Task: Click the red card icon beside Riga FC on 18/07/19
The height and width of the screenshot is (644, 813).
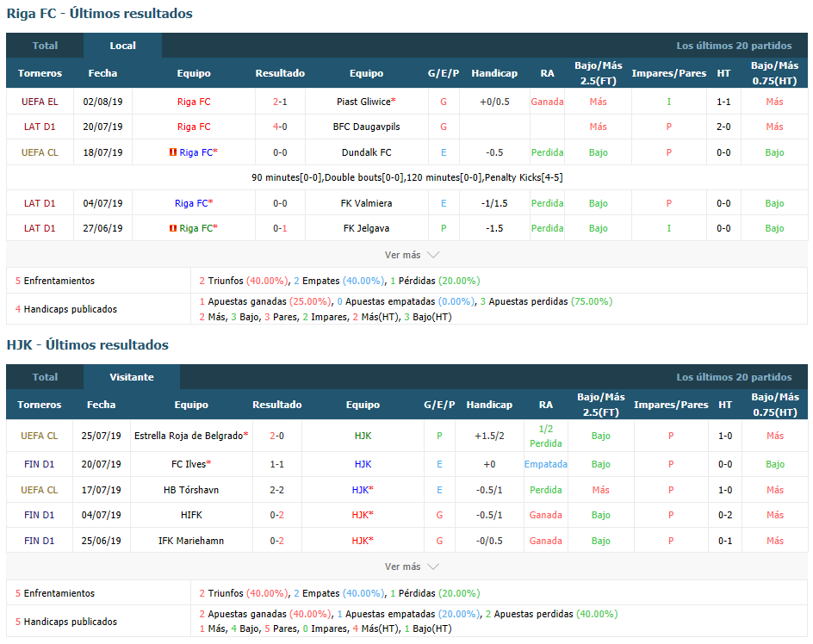Action: (173, 152)
